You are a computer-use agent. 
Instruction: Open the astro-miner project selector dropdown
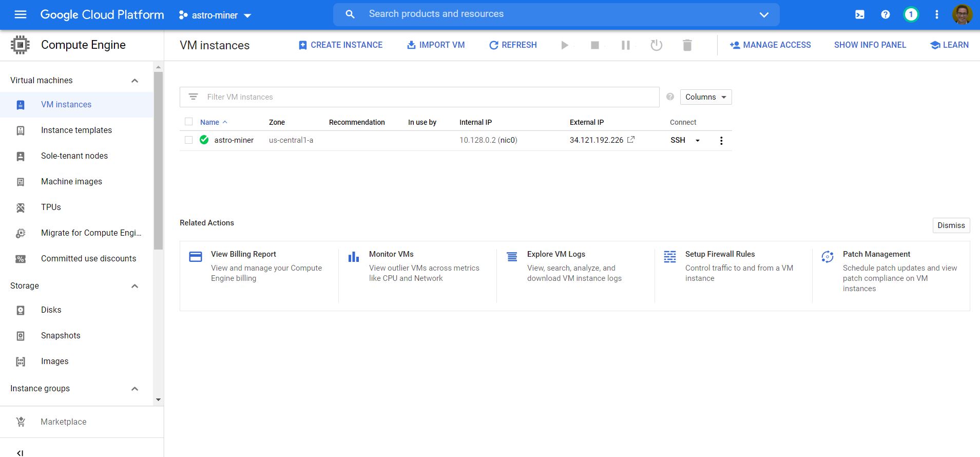click(215, 15)
